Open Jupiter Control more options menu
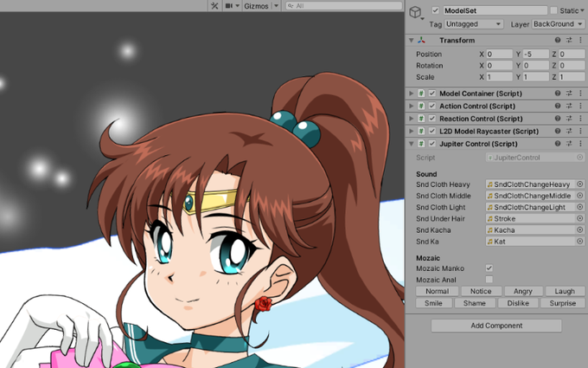 [580, 144]
